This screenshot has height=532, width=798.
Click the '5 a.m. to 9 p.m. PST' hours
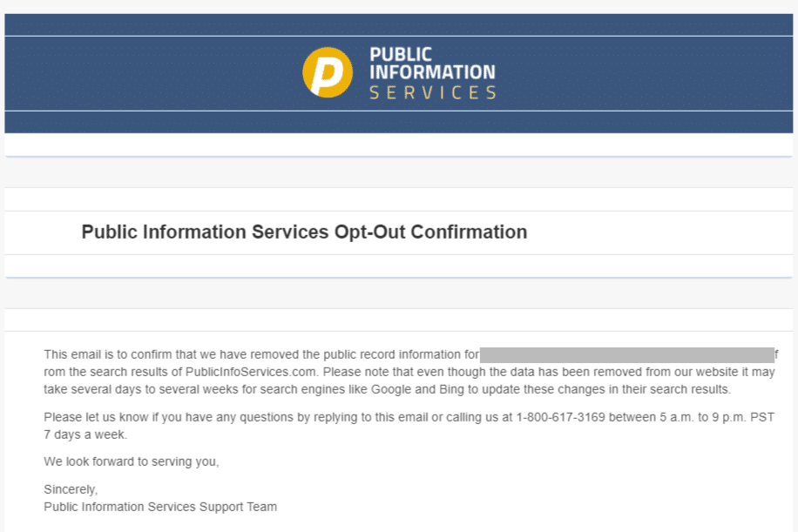[x=706, y=418]
